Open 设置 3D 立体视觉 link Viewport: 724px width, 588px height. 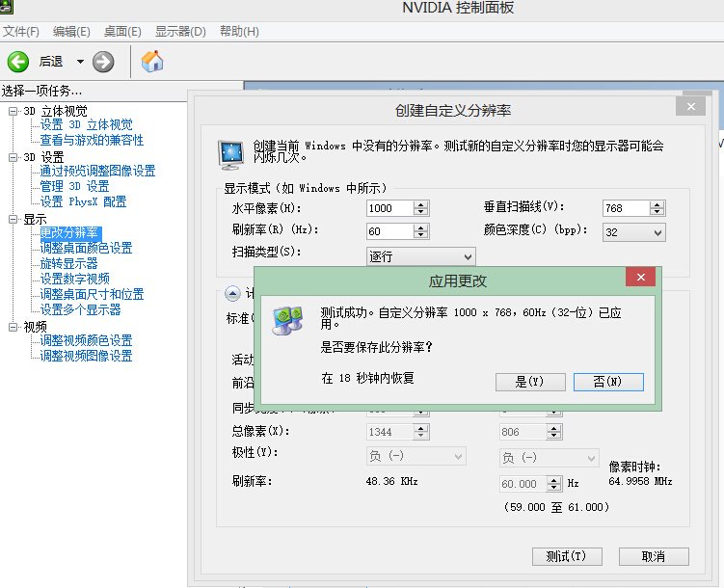point(87,124)
